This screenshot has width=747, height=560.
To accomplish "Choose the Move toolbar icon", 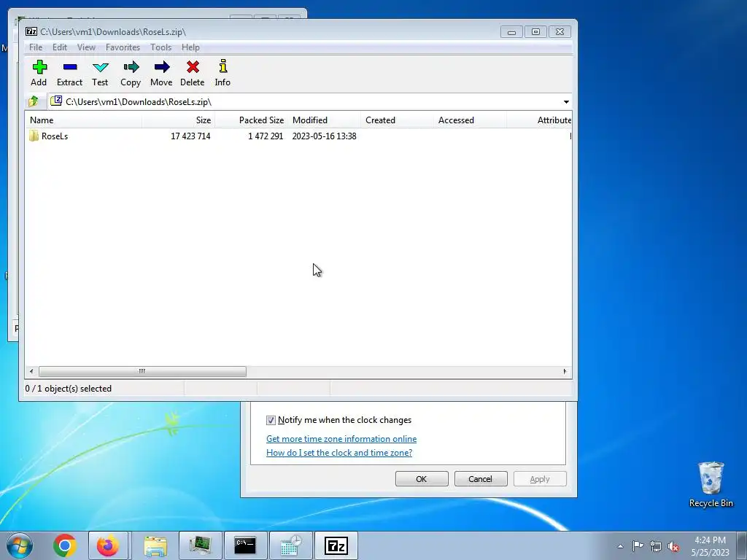I will tap(161, 74).
